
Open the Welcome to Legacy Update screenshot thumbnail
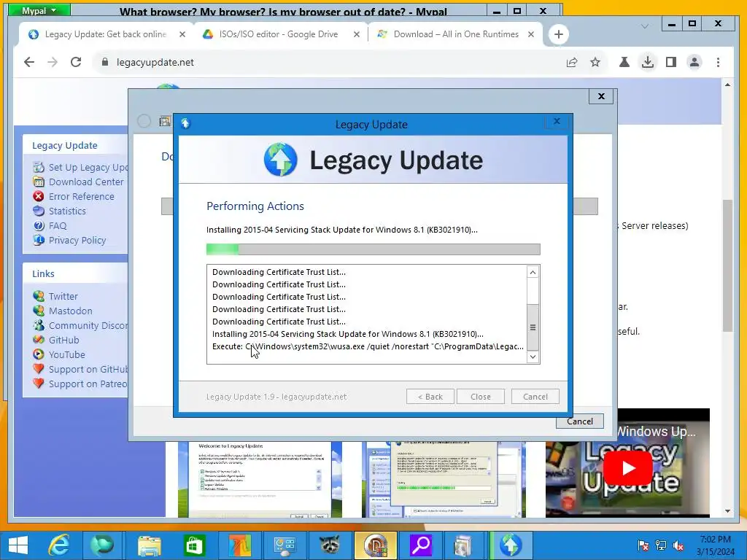[x=260, y=480]
